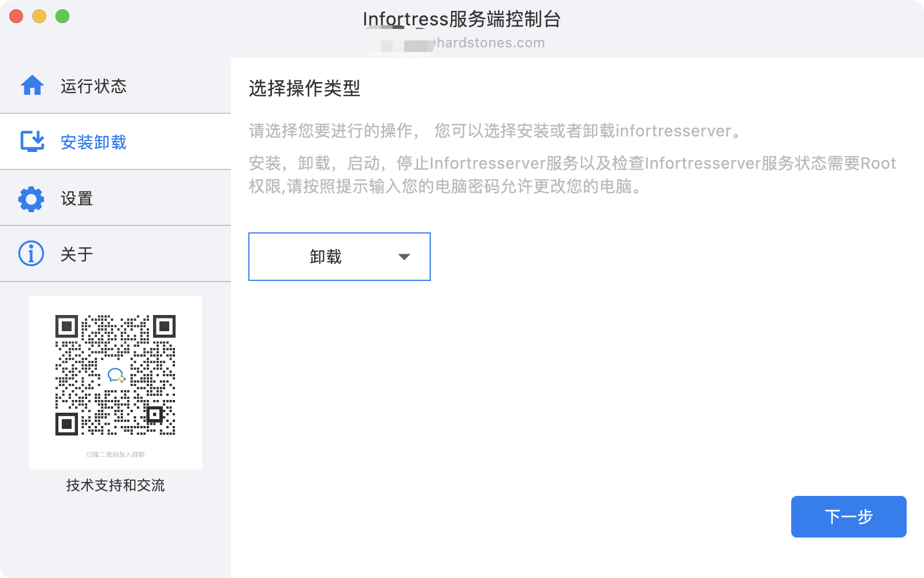Click the 下一步 button

[x=848, y=517]
